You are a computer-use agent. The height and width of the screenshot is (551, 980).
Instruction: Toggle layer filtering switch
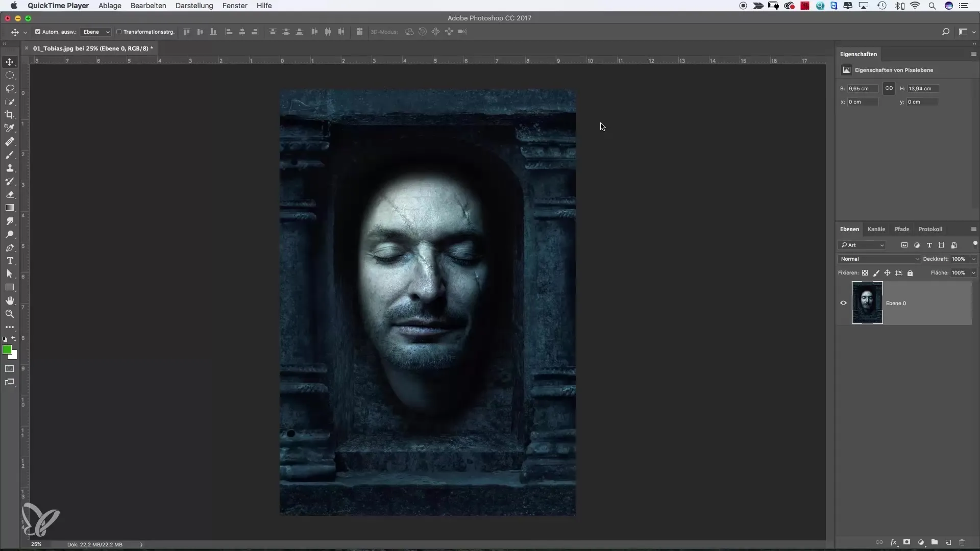pos(975,244)
